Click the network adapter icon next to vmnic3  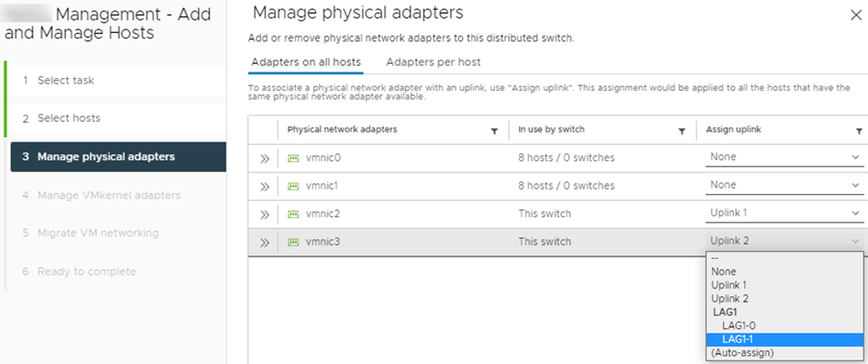pos(293,242)
